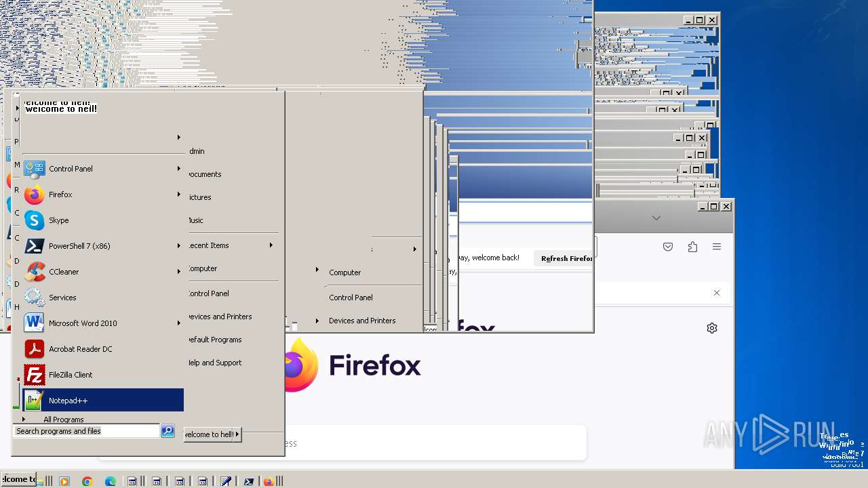Open the Firefox hamburger application menu
The image size is (868, 488).
pos(717,247)
